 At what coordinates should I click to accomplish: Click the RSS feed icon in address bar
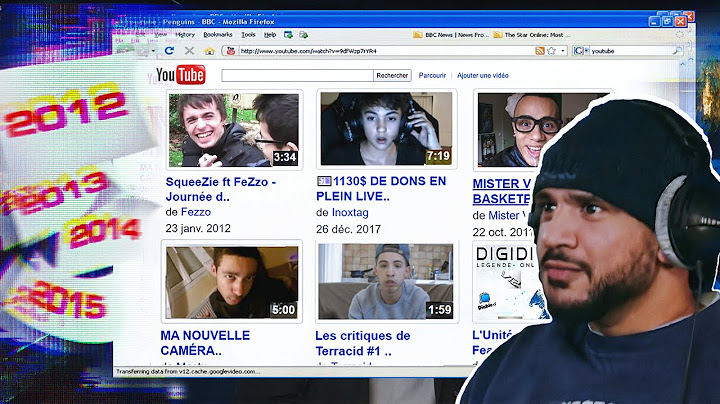point(540,50)
